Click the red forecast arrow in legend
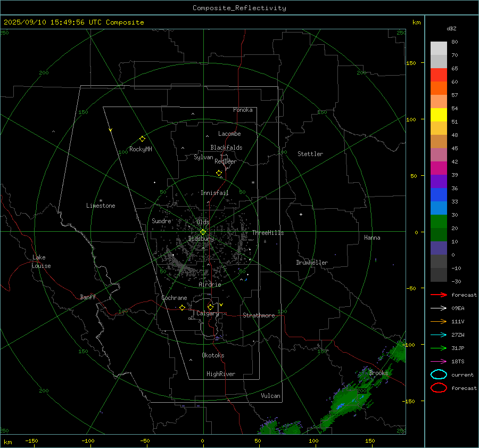Image resolution: width=479 pixels, height=448 pixels. (x=439, y=295)
